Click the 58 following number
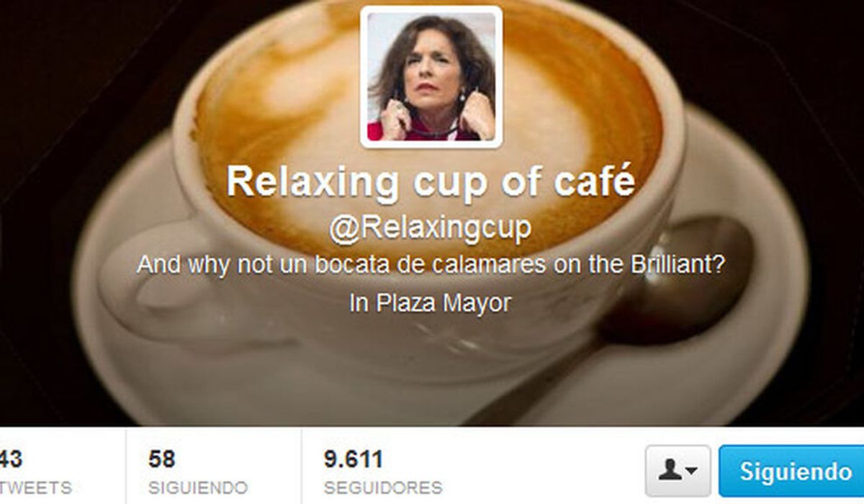 pos(162,459)
